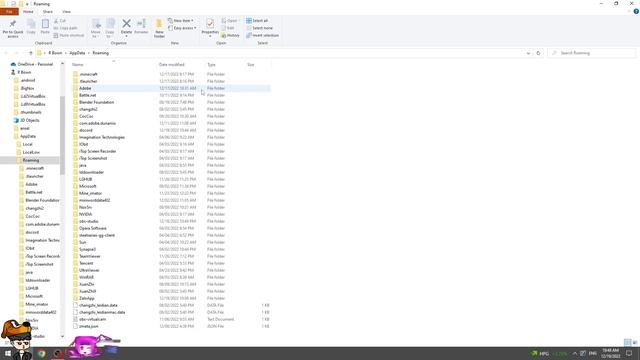Show hidden system tray icons chevron
The image size is (640, 360).
(574, 353)
